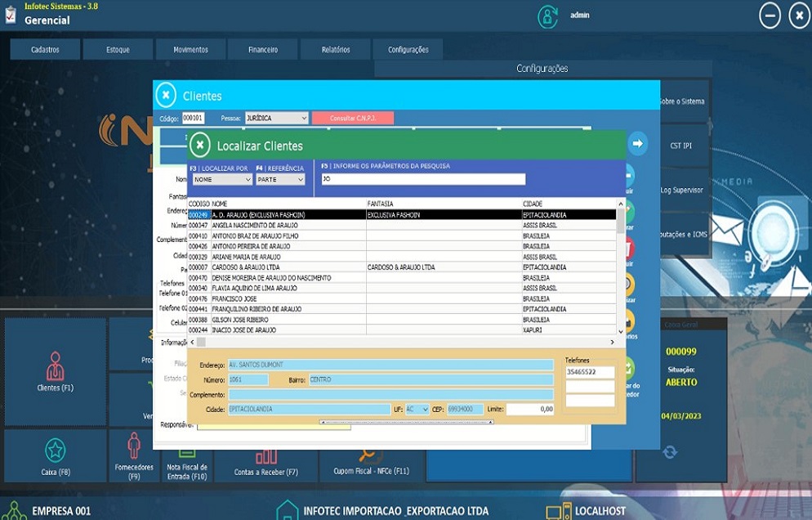Image resolution: width=812 pixels, height=520 pixels.
Task: Click the CST IPI button
Action: tap(680, 146)
